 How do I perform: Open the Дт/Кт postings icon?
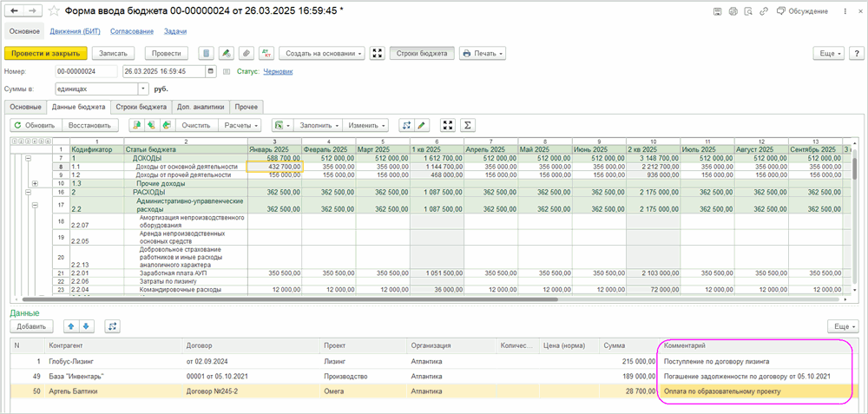[x=266, y=53]
